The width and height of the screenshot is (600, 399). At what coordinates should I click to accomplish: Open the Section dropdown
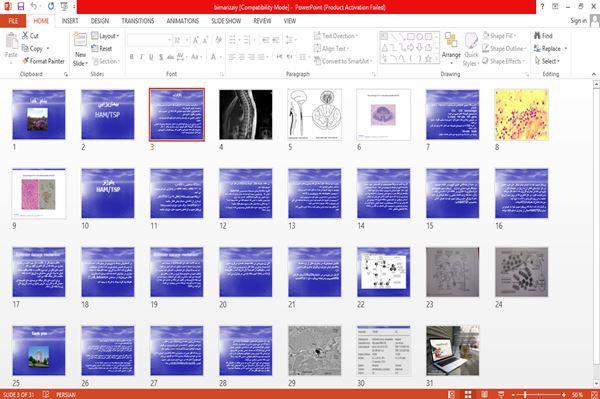(x=105, y=61)
